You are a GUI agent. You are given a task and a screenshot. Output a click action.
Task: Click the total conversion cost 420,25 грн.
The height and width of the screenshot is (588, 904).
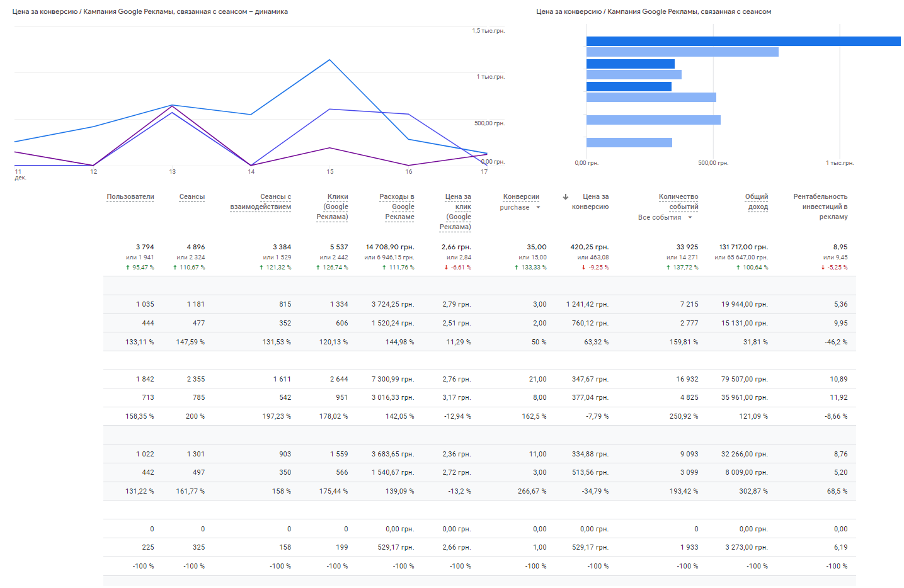point(590,247)
